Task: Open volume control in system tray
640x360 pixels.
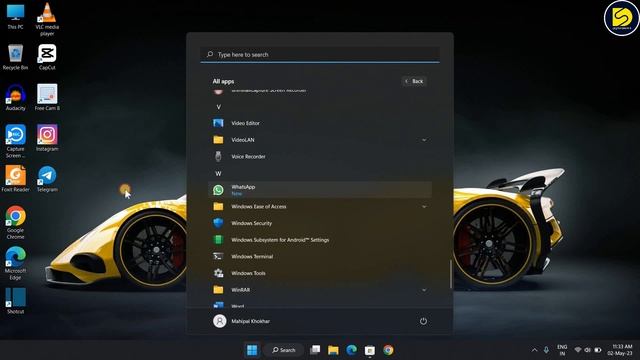Action: (588, 350)
